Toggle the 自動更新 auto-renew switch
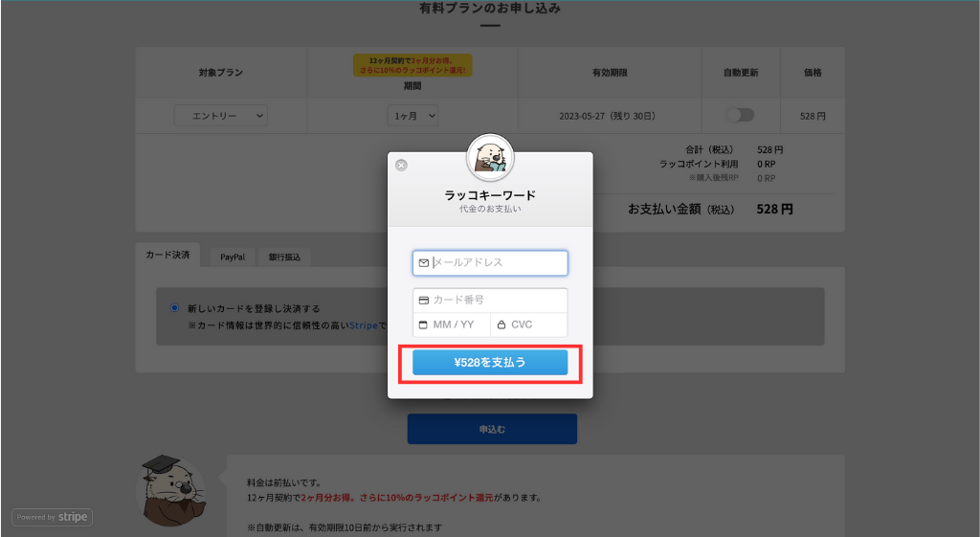 (741, 115)
